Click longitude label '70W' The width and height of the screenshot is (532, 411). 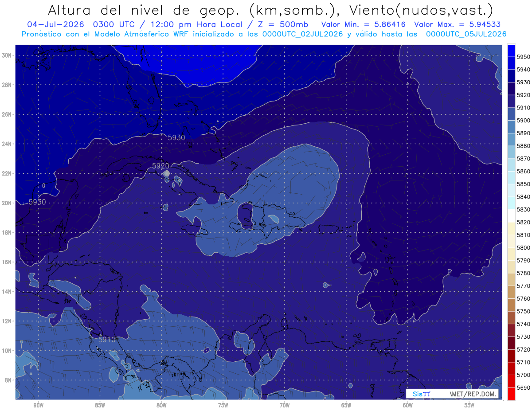tap(285, 405)
